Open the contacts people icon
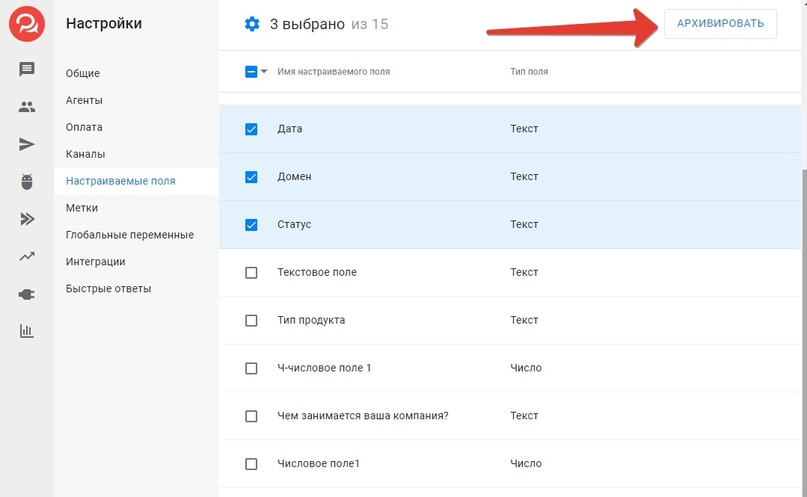This screenshot has width=807, height=497. [27, 107]
